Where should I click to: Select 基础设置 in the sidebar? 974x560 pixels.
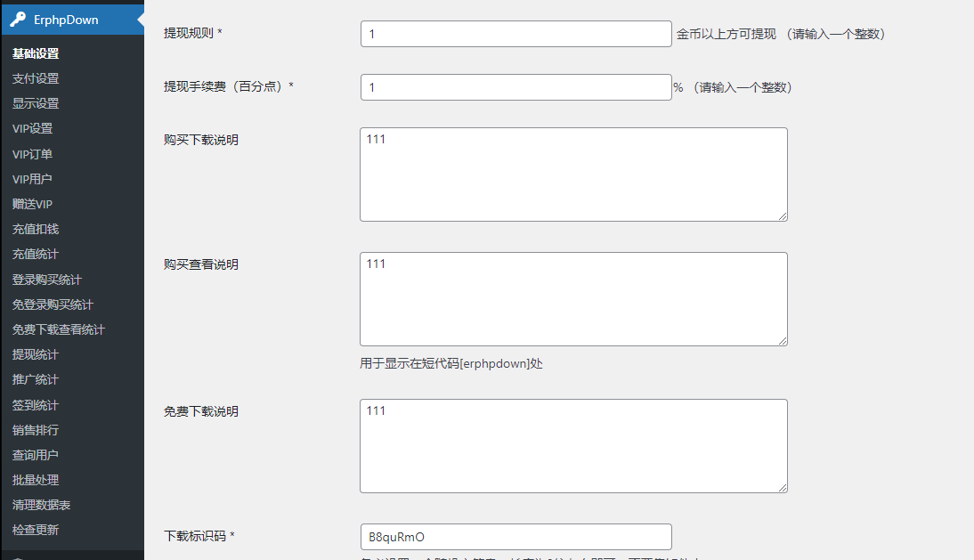pos(36,53)
